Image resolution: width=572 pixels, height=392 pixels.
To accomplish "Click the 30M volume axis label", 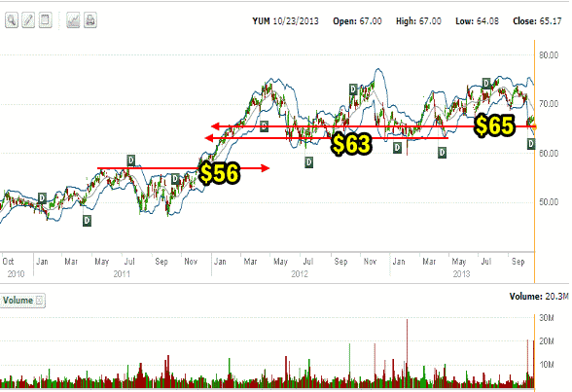I will click(x=547, y=318).
